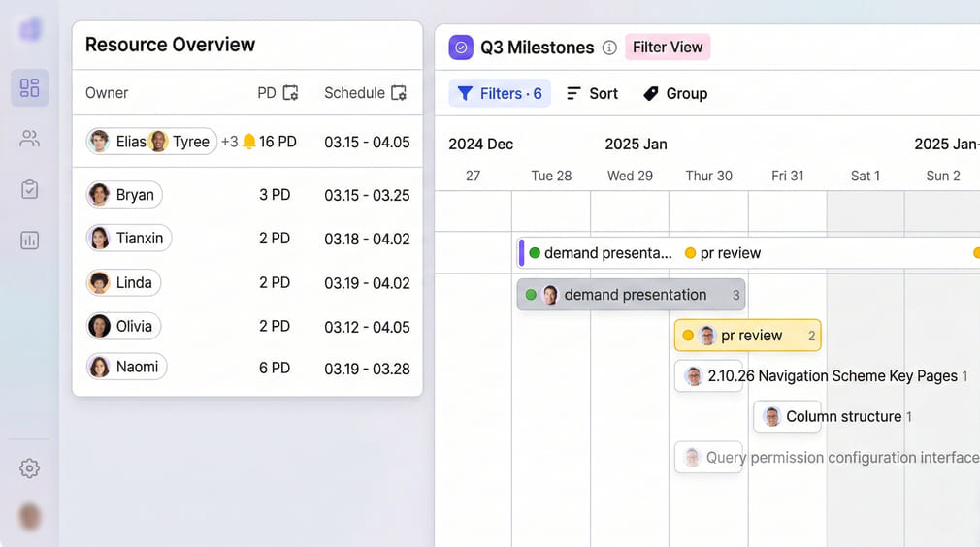Click the Q3 Milestones purple check icon
Screen dimensions: 980x547
[461, 48]
